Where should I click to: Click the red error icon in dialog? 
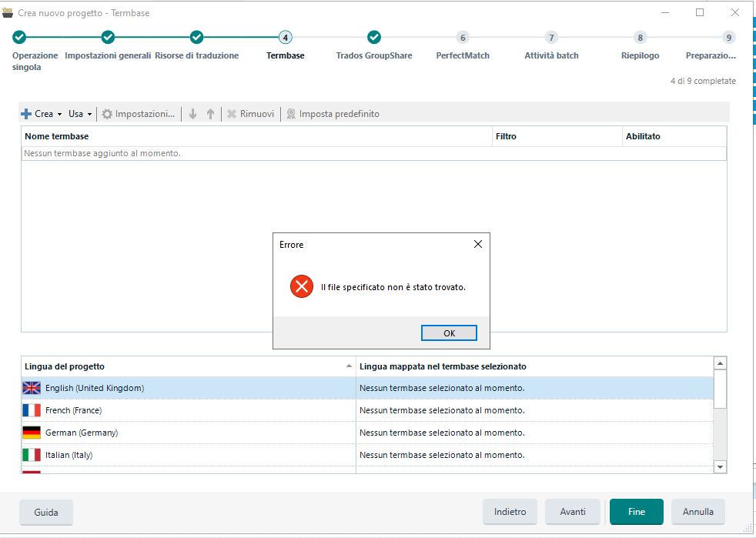pos(302,287)
